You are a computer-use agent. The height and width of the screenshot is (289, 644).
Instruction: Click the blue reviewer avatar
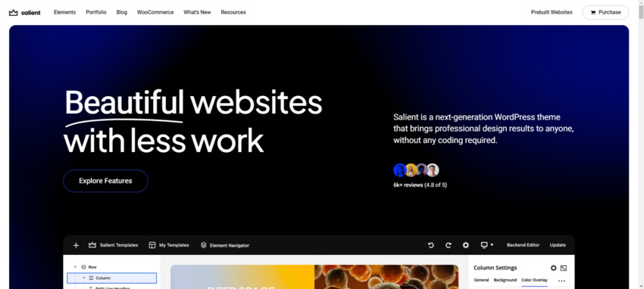coord(399,170)
